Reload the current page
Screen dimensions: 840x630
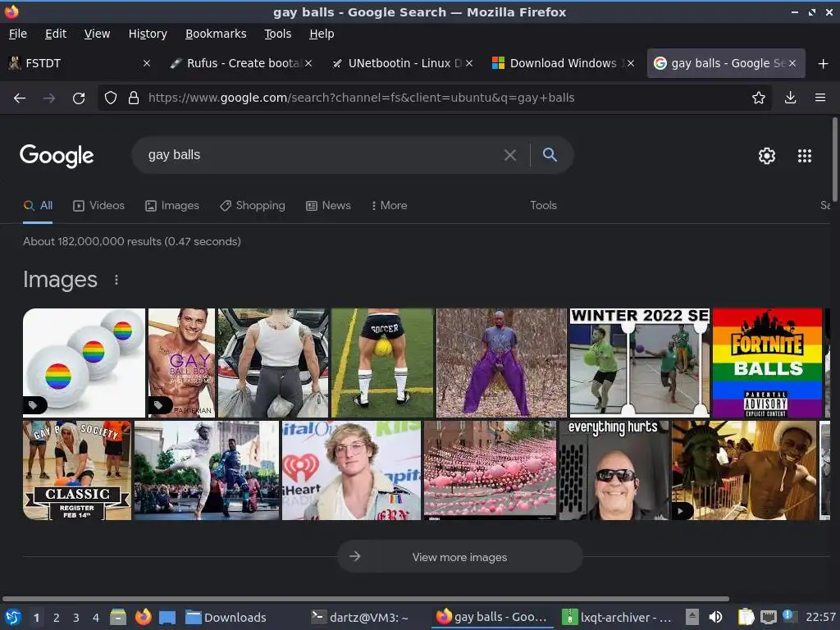tap(79, 98)
